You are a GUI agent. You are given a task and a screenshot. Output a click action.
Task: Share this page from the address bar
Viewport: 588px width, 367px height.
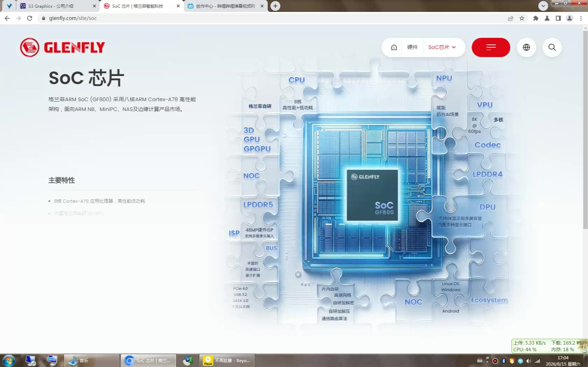click(511, 18)
